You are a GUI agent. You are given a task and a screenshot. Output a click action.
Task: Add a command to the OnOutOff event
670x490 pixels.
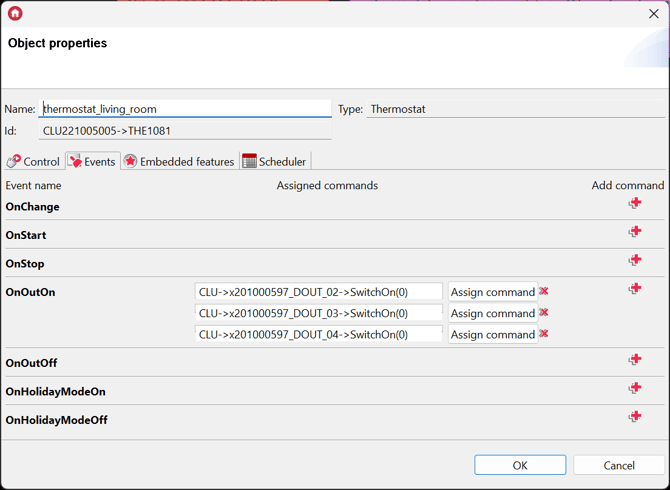point(635,360)
